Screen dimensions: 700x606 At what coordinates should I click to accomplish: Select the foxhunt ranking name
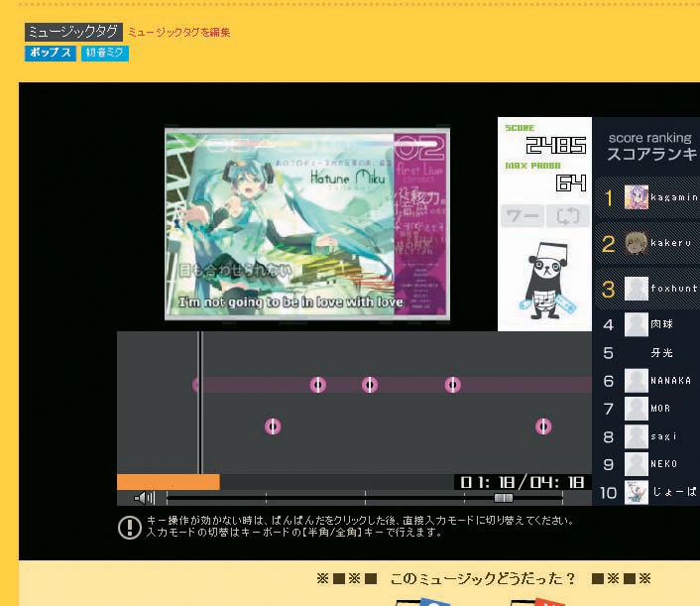674,289
